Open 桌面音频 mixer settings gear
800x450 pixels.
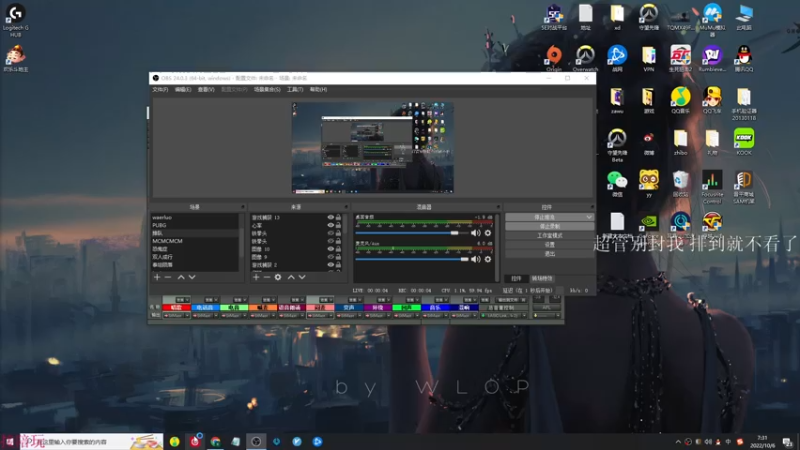pos(488,233)
